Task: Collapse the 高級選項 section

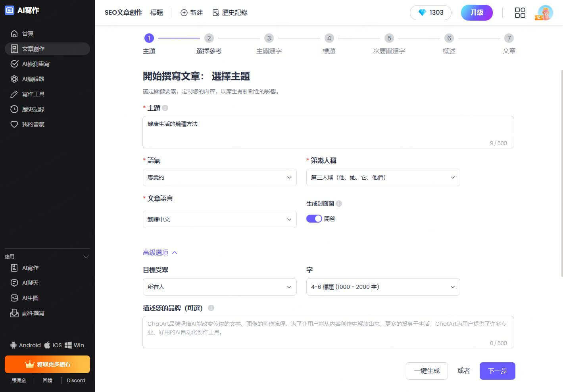Action: click(x=160, y=252)
